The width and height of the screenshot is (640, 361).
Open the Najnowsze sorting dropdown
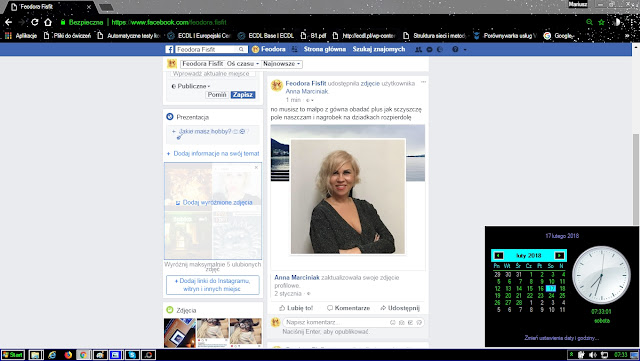tap(282, 64)
